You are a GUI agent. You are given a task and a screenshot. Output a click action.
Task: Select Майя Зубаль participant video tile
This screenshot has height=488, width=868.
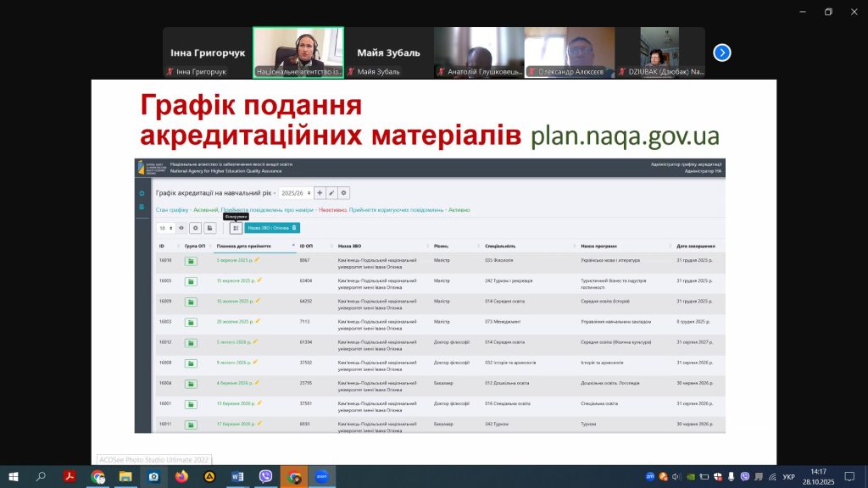(388, 53)
